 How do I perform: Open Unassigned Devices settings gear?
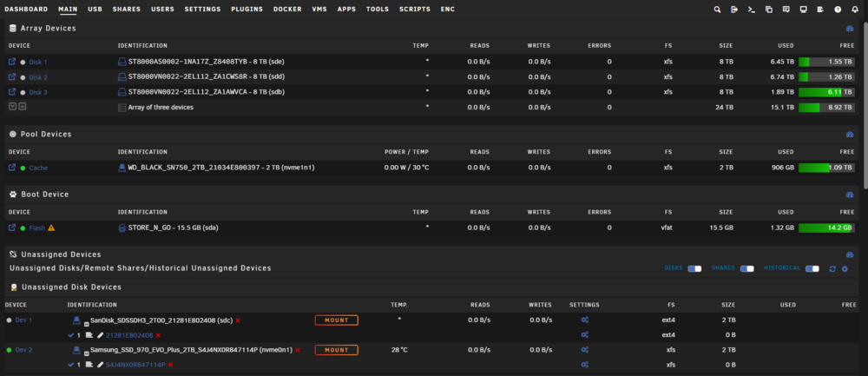[845, 268]
